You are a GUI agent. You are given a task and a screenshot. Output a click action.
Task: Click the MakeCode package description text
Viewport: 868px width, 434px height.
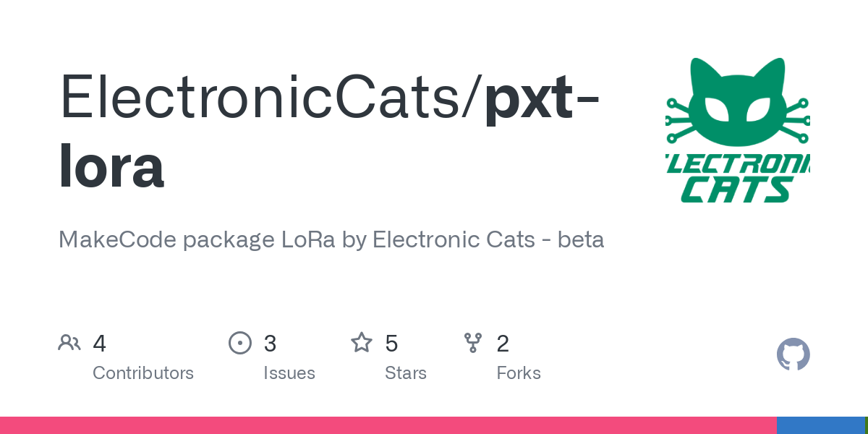click(331, 239)
